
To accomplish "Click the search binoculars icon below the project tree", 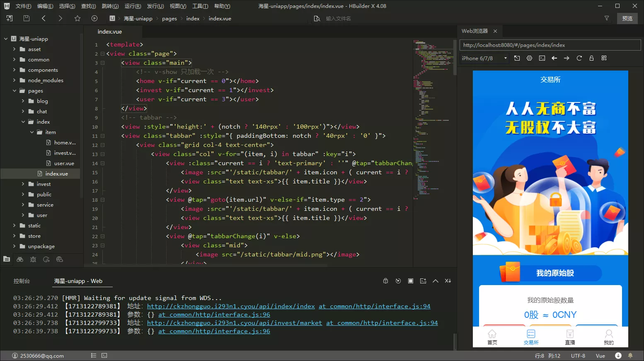I will pos(20,259).
